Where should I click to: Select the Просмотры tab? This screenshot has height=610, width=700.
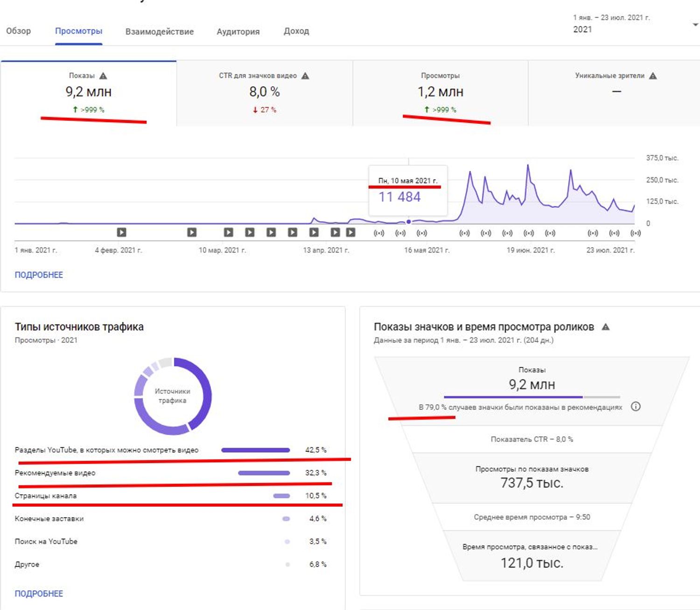(78, 31)
